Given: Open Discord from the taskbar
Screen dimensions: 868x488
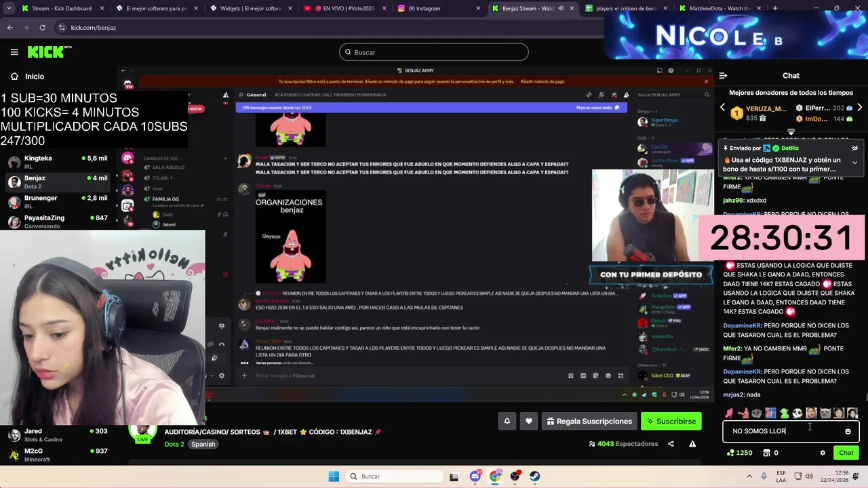Looking at the screenshot, I should coord(475,476).
